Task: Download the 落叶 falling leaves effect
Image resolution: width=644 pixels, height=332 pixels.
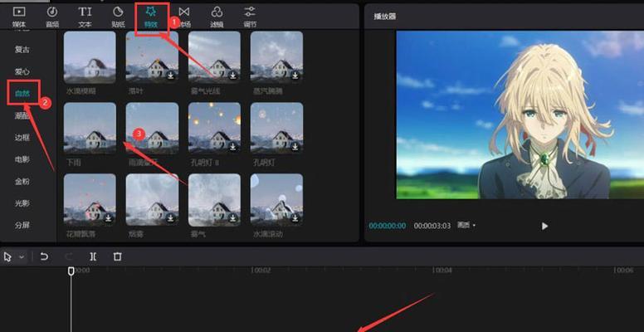Action: 171,76
